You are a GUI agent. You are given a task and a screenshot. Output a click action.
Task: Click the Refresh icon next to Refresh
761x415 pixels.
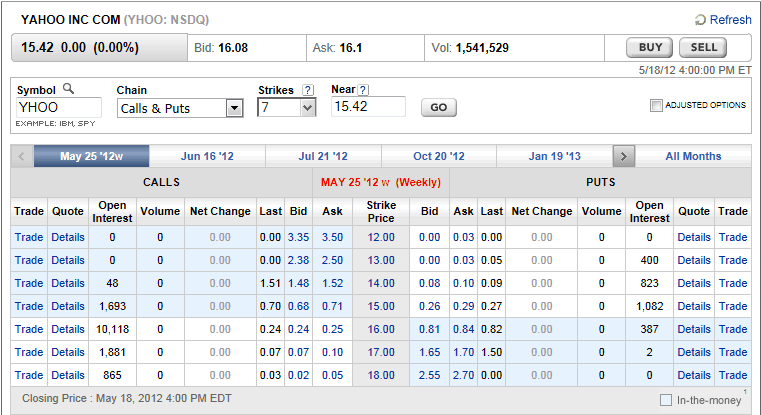[x=700, y=20]
